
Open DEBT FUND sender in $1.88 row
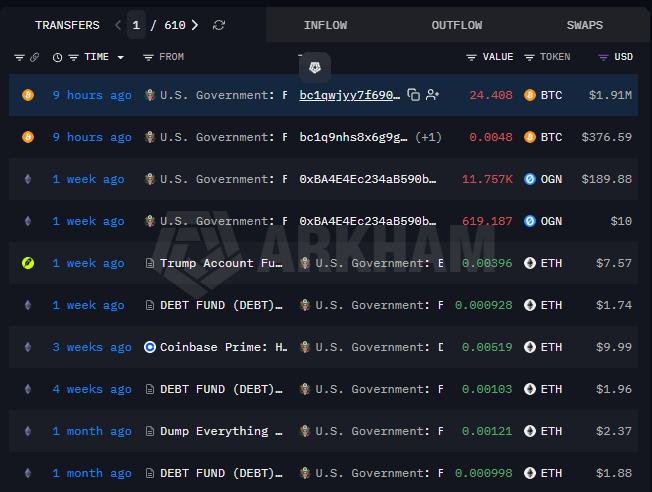221,473
